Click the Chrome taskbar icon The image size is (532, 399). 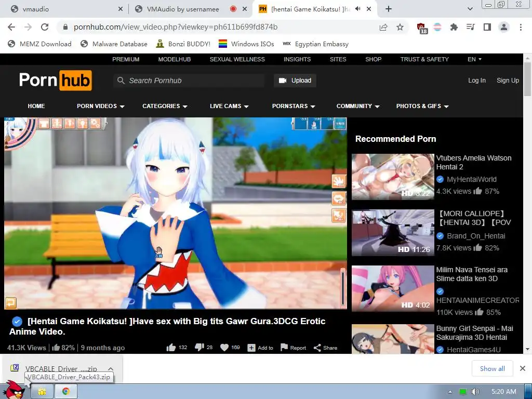click(66, 392)
